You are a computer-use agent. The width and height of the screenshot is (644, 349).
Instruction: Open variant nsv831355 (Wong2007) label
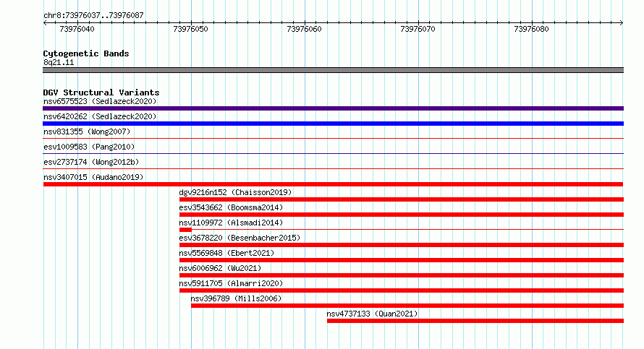point(87,132)
